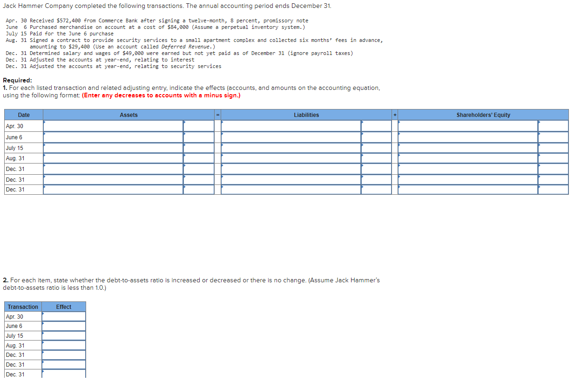Open the Effect dropdown for Apr. 30
The image size is (588, 382).
tap(64, 316)
